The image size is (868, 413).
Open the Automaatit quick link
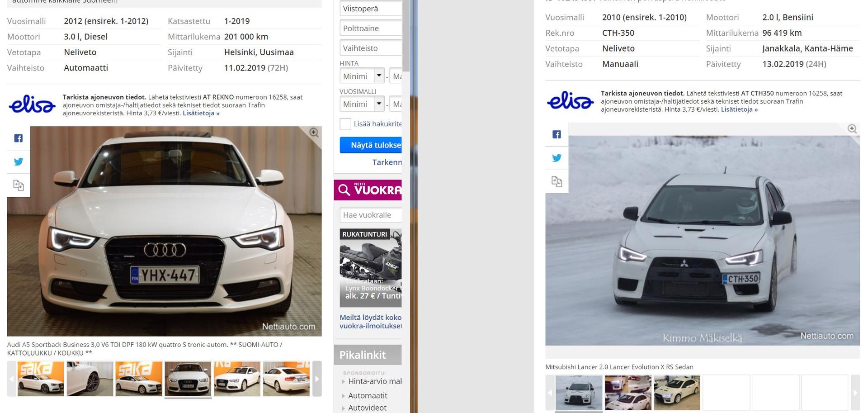pos(368,395)
